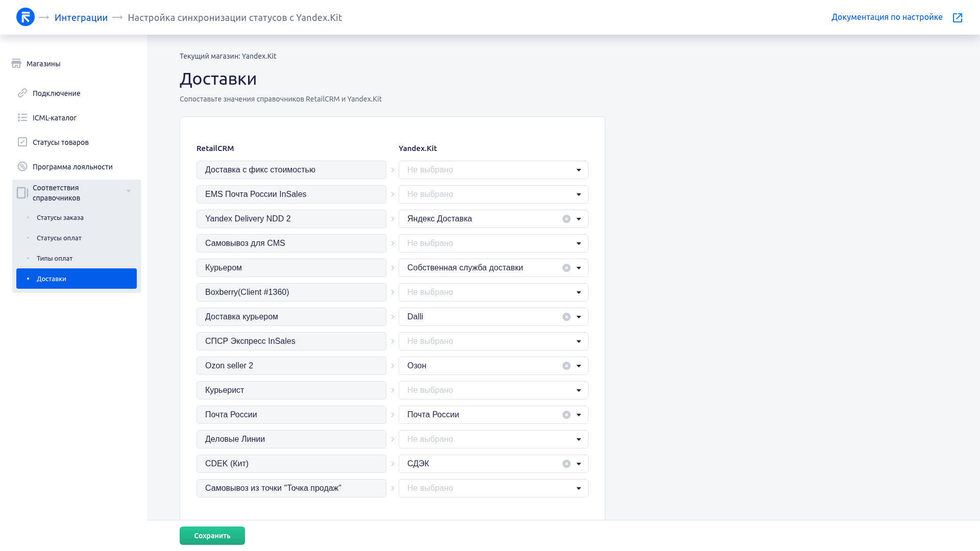Screen dimensions: 980x551
Task: Click the Доставка с фикс стоимостью field
Action: [291, 170]
